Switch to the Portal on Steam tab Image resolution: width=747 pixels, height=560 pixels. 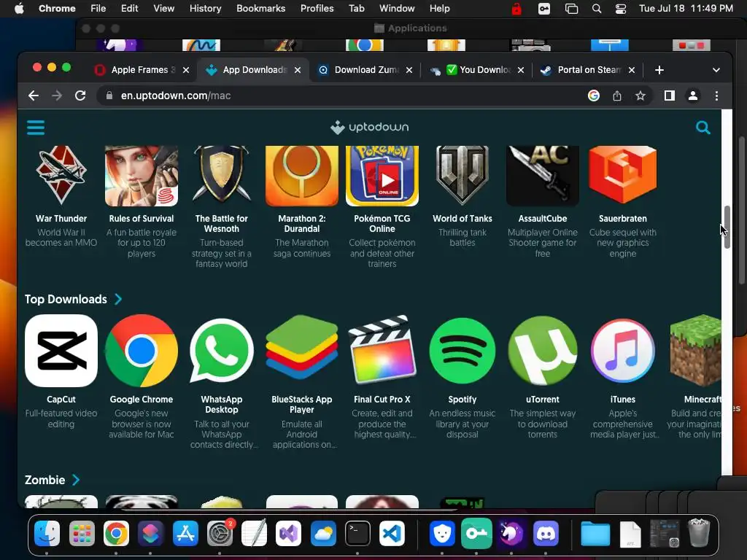[x=589, y=70]
